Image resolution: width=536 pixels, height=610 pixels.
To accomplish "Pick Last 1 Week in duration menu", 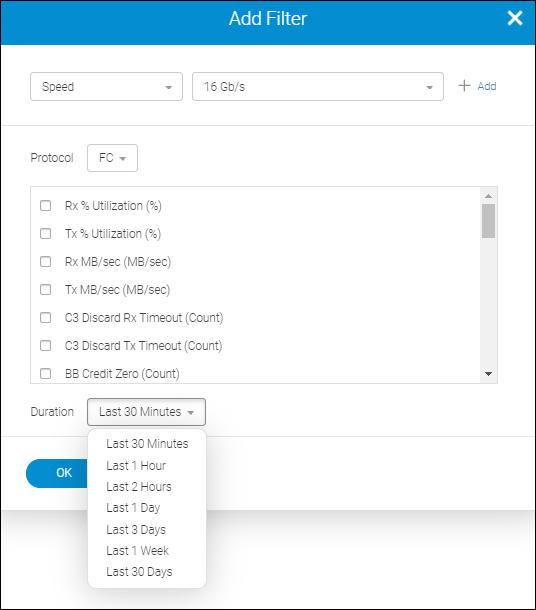I will (x=138, y=550).
